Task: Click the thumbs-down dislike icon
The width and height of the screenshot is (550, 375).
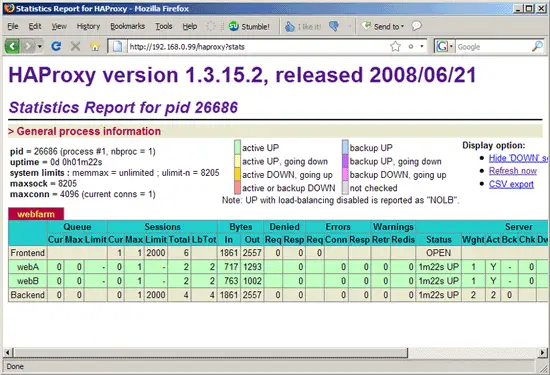Action: (x=334, y=26)
